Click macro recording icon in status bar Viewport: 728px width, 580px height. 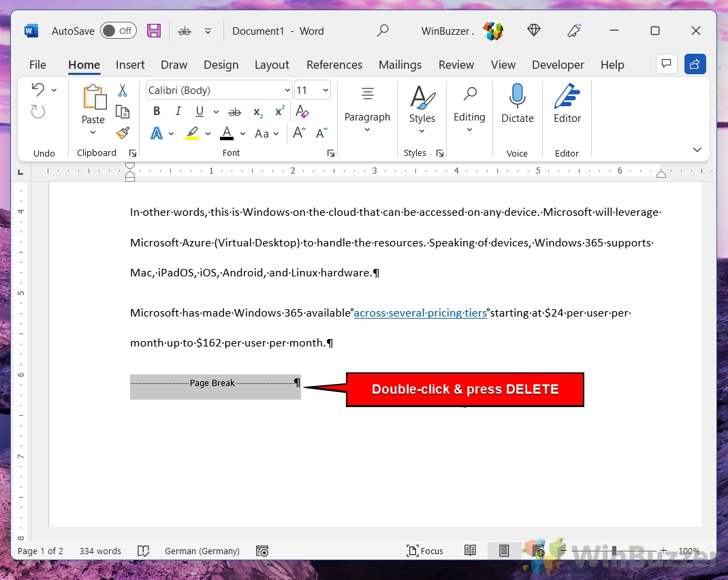point(262,551)
